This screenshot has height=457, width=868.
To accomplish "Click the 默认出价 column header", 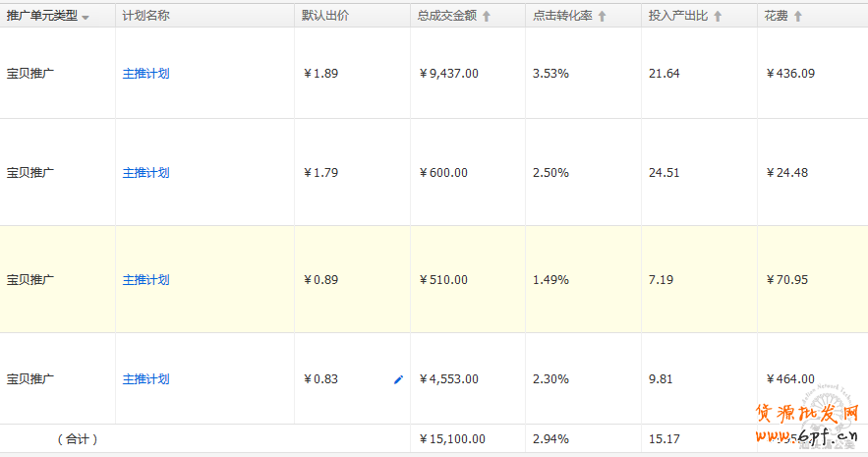I will point(324,16).
